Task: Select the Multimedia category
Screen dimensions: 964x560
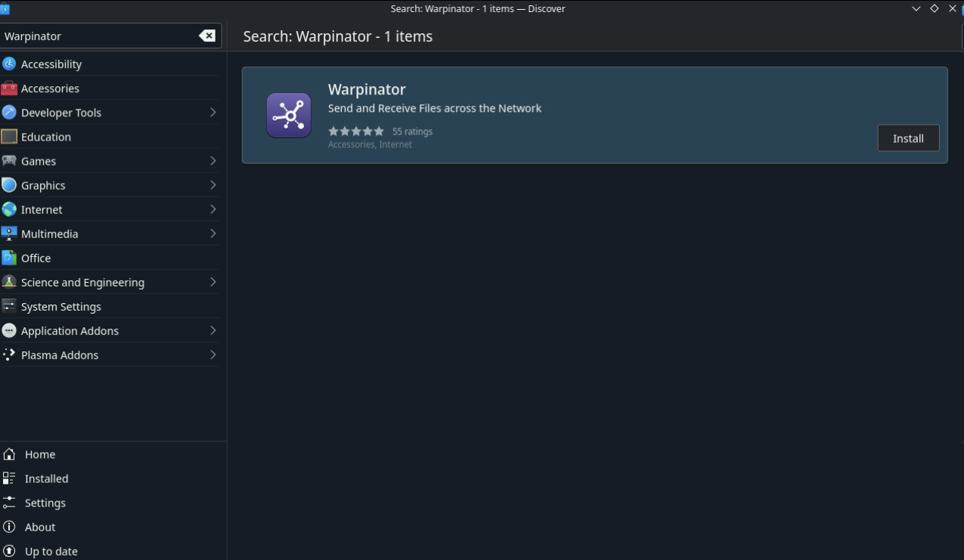Action: (x=50, y=234)
